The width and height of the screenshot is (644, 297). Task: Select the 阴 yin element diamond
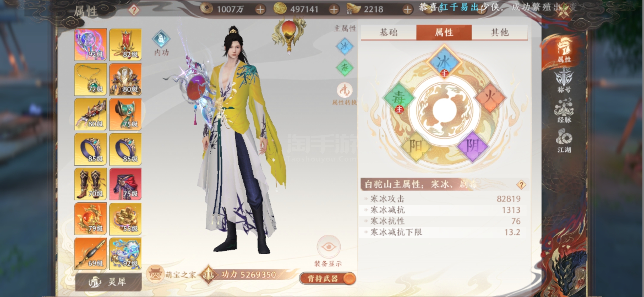pyautogui.click(x=472, y=146)
